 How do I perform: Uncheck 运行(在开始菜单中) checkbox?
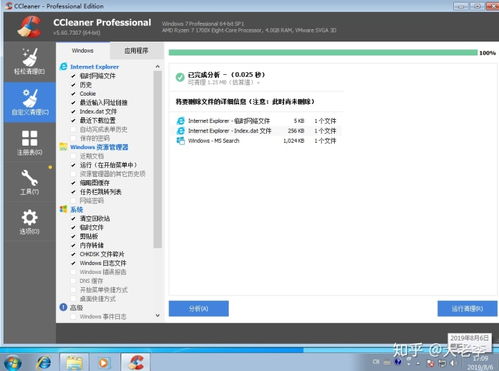[x=73, y=165]
